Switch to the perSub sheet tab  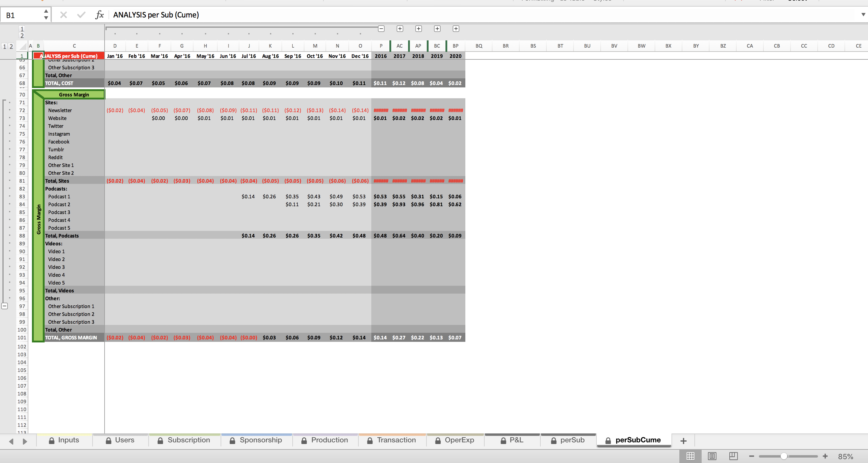coord(568,440)
